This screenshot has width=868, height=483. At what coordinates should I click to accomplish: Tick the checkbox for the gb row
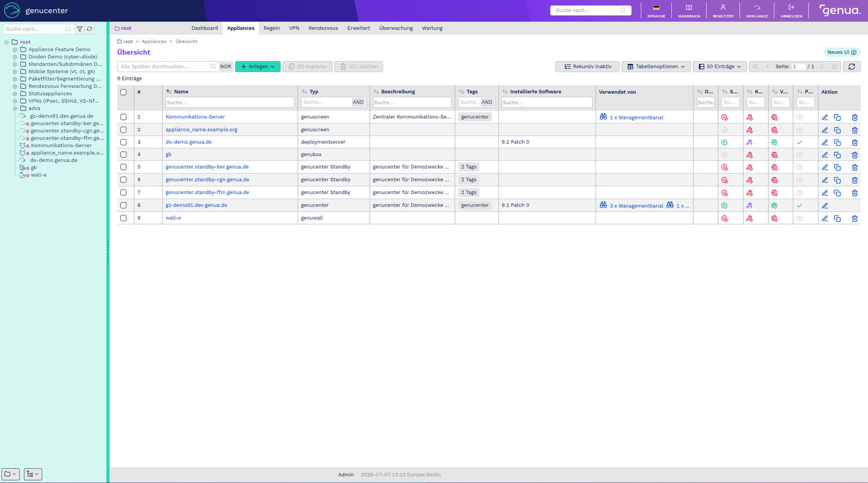123,155
